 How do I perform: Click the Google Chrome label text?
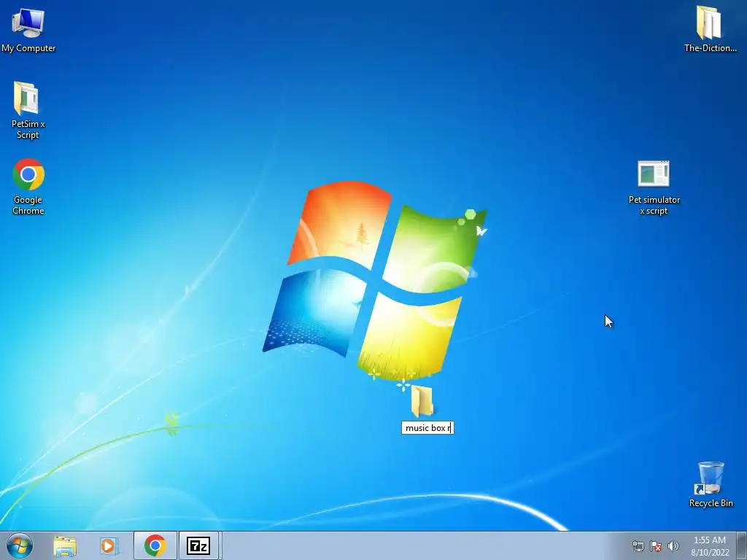[28, 205]
